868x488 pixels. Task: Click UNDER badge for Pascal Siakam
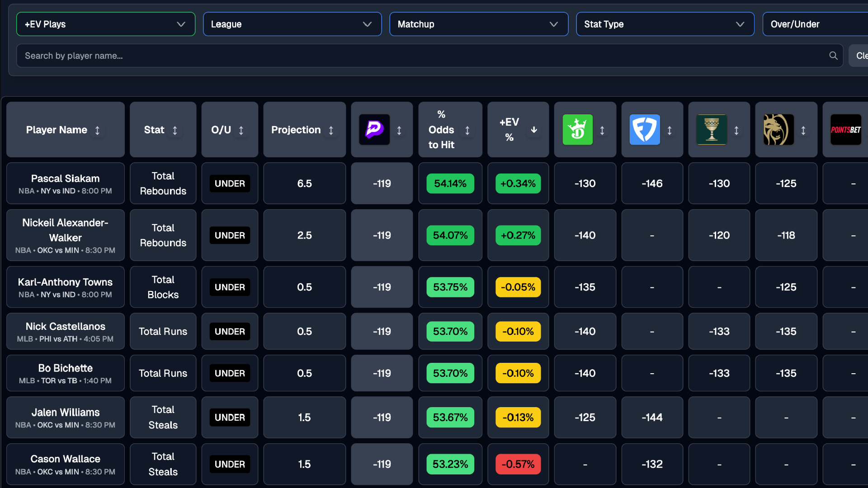click(230, 183)
